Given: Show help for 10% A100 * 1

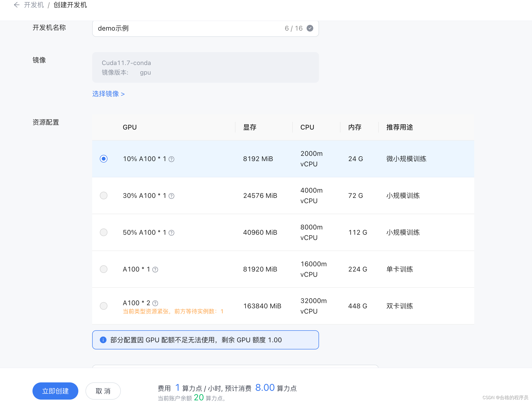Looking at the screenshot, I should 171,159.
